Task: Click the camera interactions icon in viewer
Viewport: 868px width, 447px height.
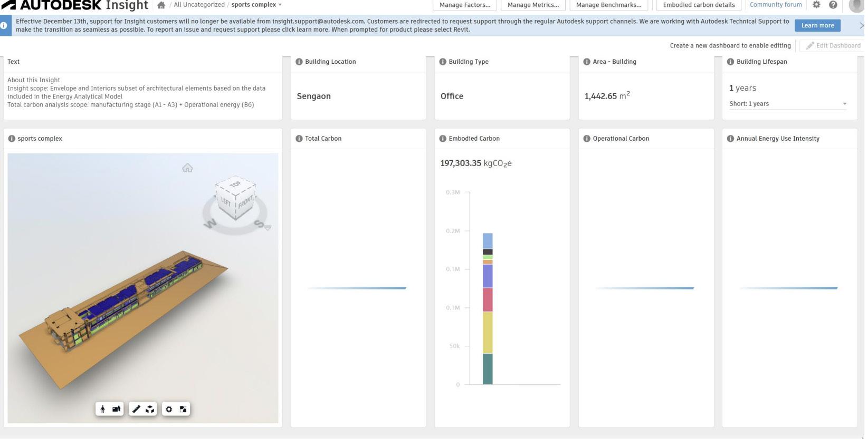Action: pyautogui.click(x=117, y=409)
